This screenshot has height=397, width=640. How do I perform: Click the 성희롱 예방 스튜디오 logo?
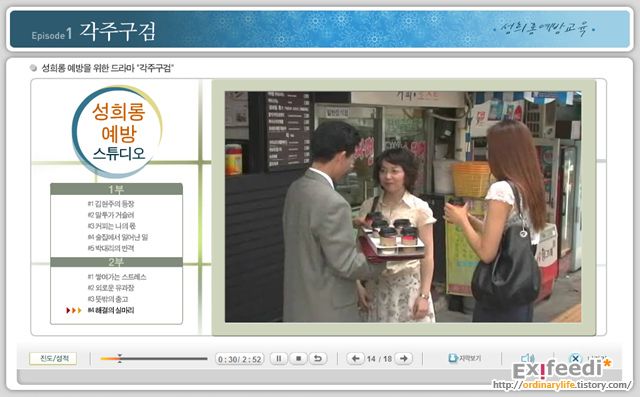point(118,131)
